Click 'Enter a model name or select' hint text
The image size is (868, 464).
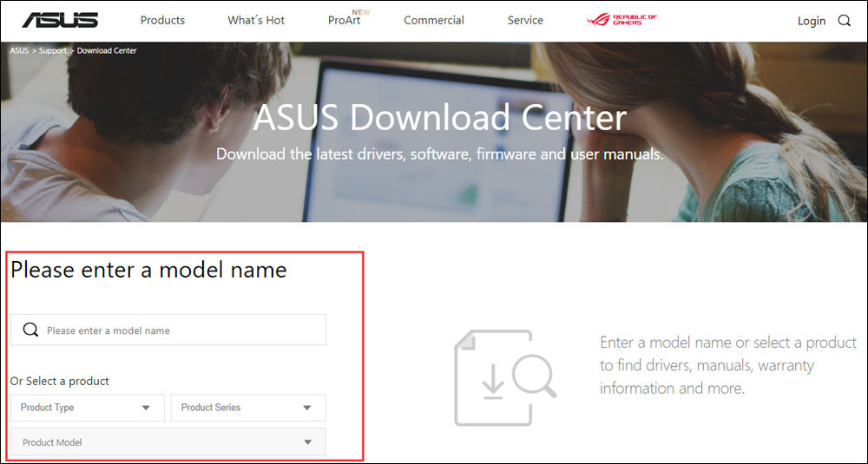tap(728, 365)
